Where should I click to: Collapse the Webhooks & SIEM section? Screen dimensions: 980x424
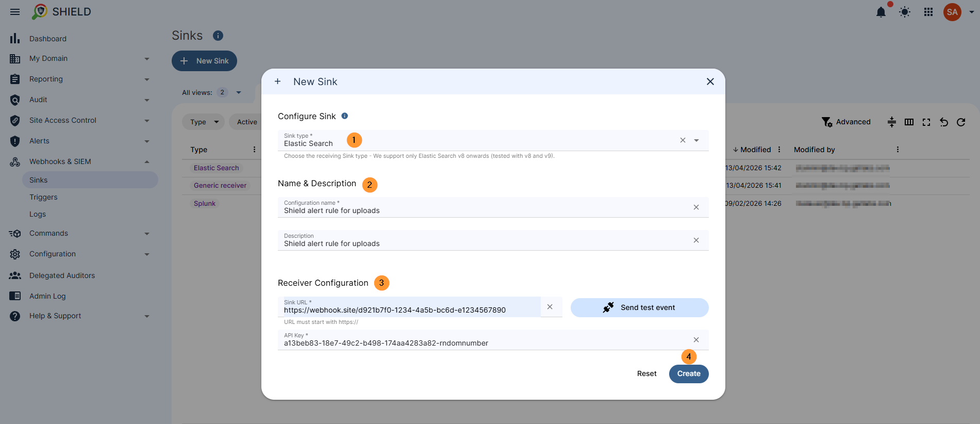click(x=147, y=162)
